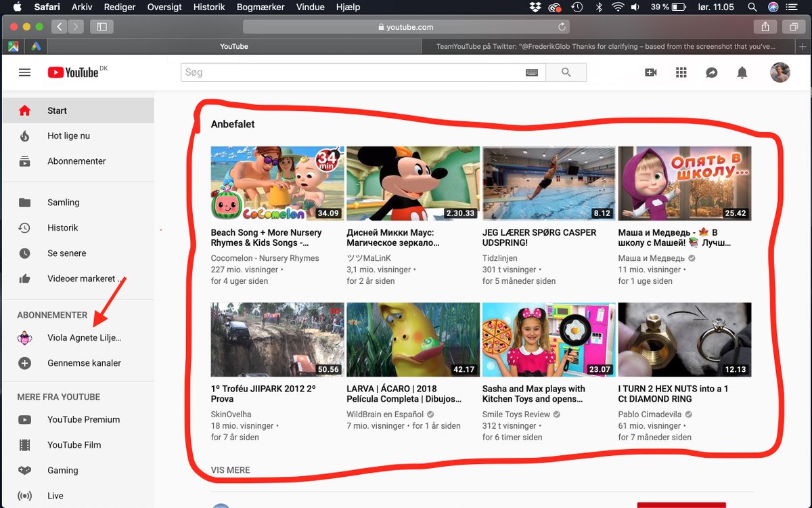Open Spotlight search in menu bar

click(752, 7)
